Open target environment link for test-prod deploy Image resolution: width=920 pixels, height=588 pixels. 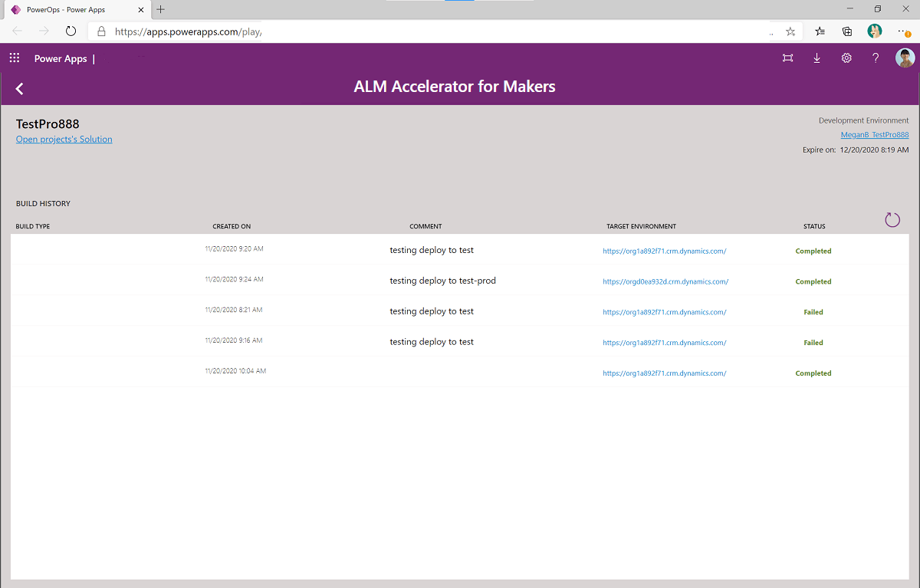coord(665,281)
